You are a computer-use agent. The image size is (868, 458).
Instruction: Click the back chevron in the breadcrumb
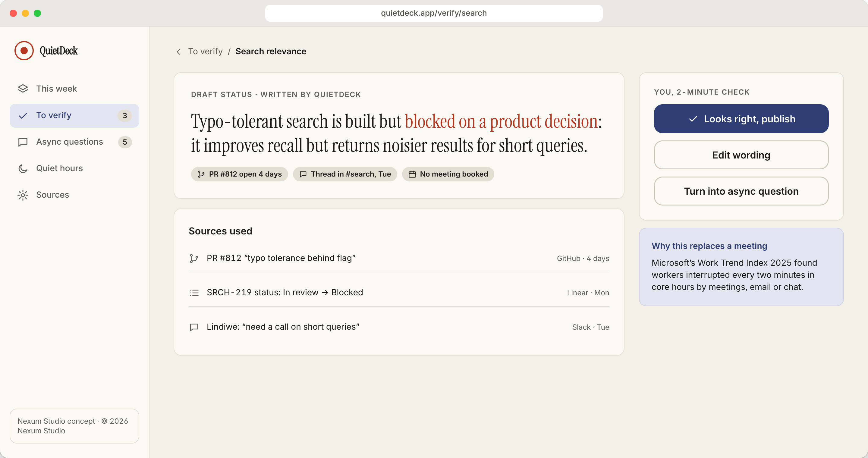tap(179, 52)
